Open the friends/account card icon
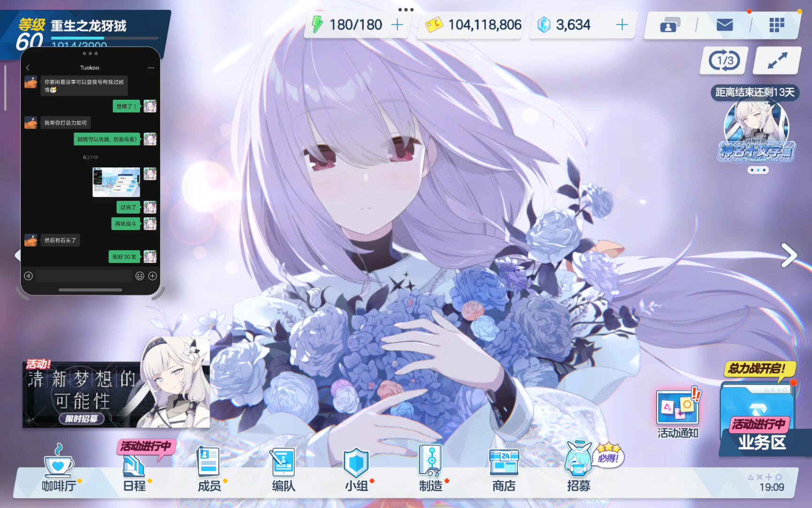Screen dimensions: 812x508 coord(671,25)
